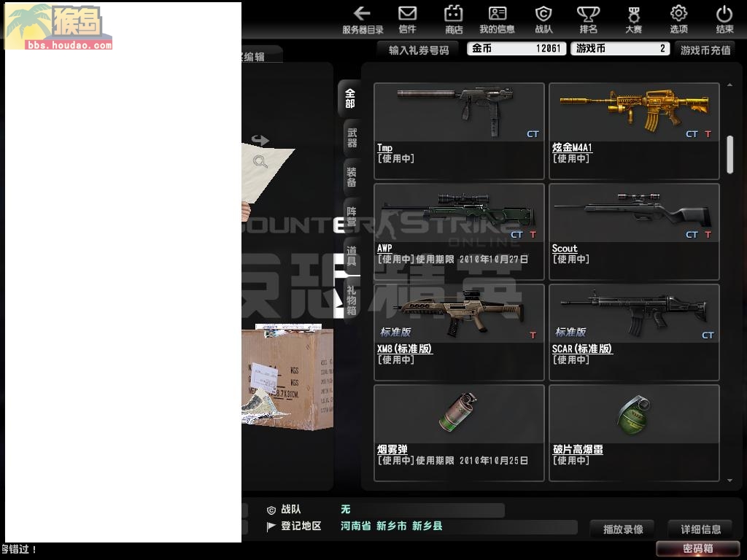
Task: Select the Scout rifle thumbnail
Action: coord(634,213)
